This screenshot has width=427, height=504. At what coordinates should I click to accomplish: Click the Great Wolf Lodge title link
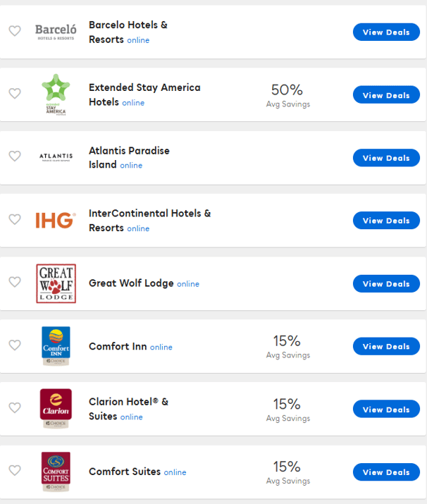click(131, 283)
